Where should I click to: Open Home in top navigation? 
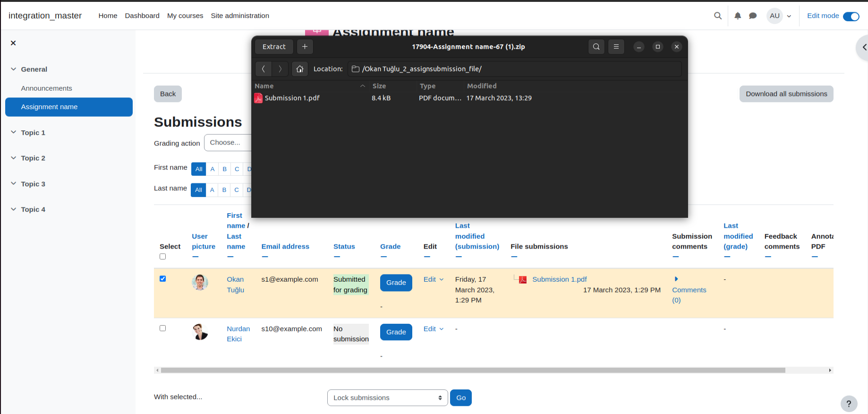[x=108, y=16]
